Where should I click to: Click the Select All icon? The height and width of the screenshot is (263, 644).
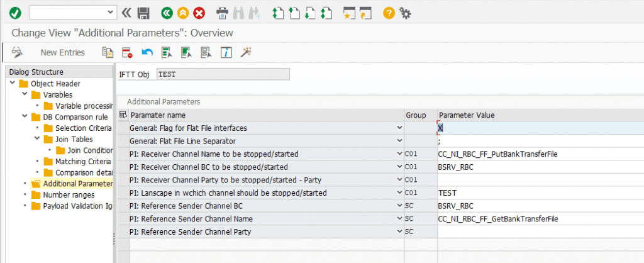[167, 52]
